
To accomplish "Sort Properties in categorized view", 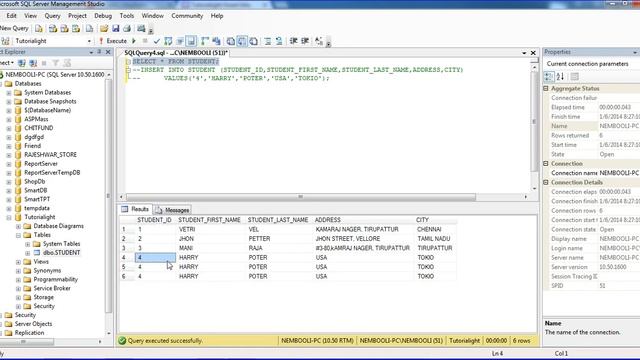I will pyautogui.click(x=549, y=76).
